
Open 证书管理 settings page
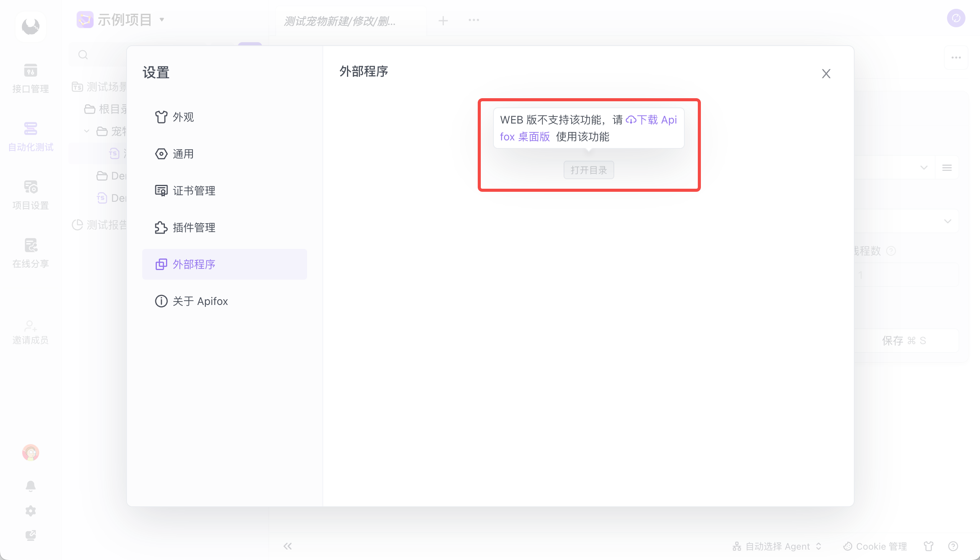tap(194, 191)
